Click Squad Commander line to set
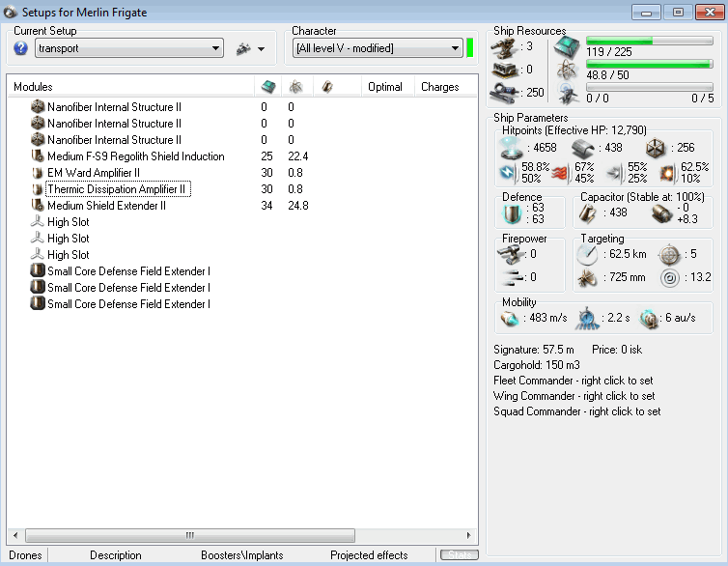The width and height of the screenshot is (728, 566). 576,411
